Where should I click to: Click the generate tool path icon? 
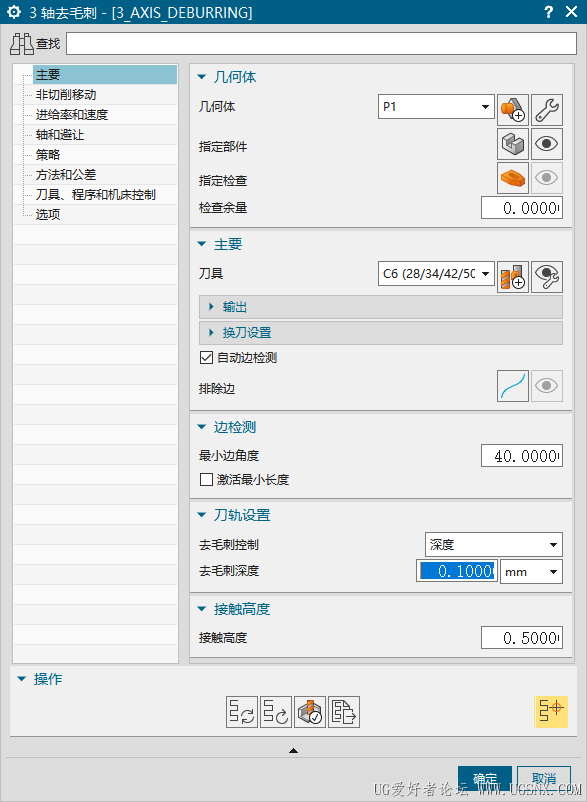click(242, 711)
